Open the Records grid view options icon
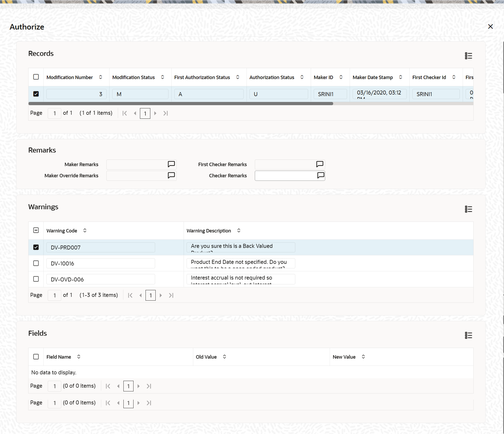 (468, 56)
